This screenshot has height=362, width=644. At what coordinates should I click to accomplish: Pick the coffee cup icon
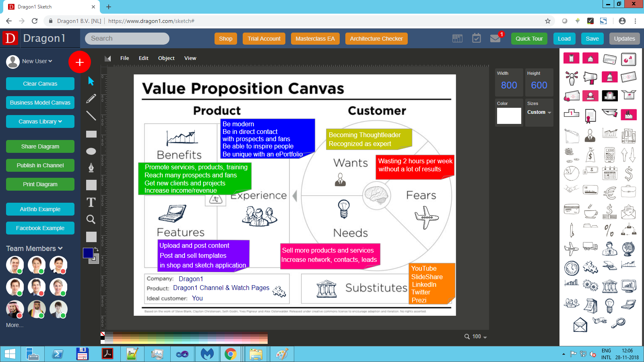point(590,211)
